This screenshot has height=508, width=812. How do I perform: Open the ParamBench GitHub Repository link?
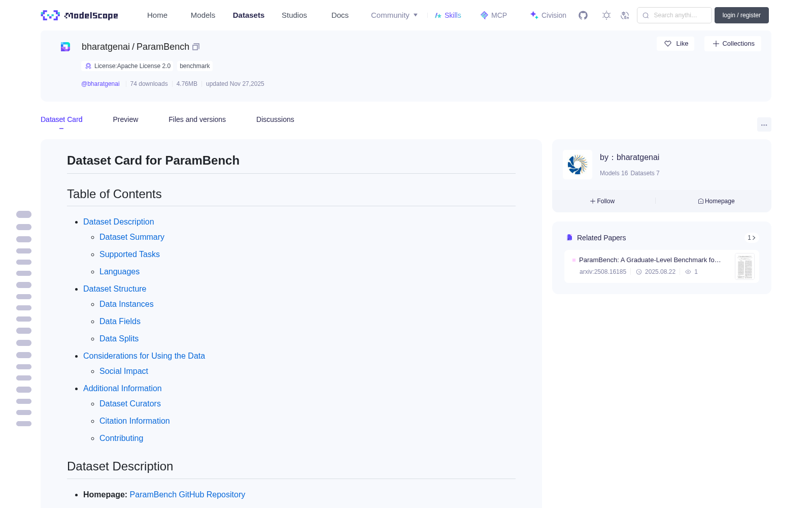187,494
